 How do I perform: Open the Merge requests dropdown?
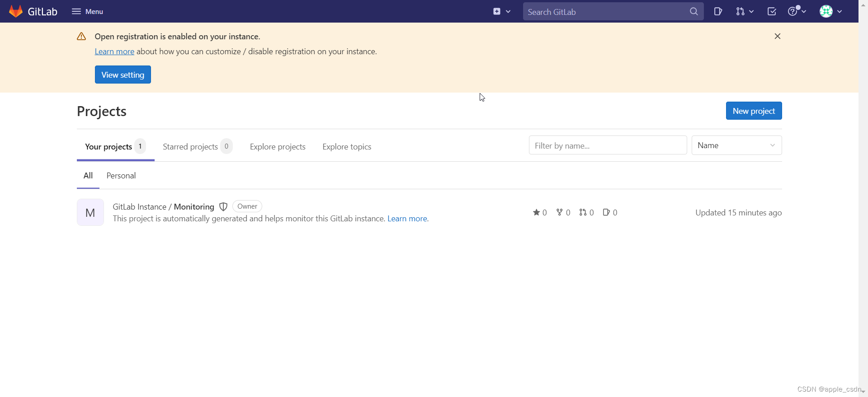pyautogui.click(x=745, y=11)
